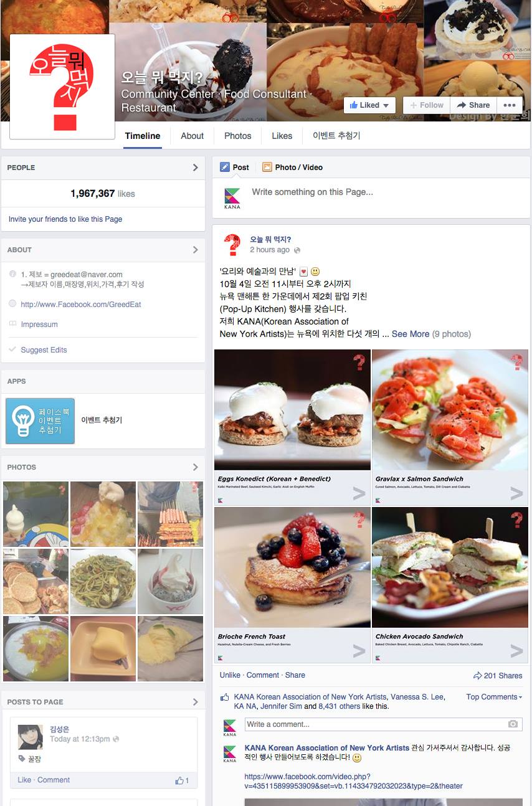Toggle Follow for this page
The height and width of the screenshot is (806, 532).
tap(427, 105)
